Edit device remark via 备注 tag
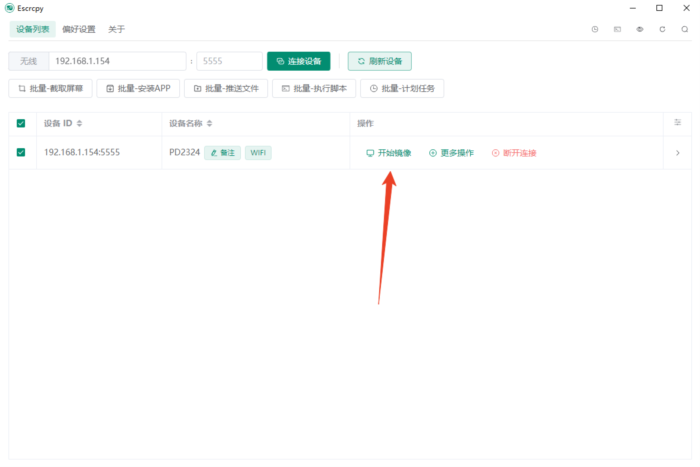700x467 pixels. coord(222,153)
